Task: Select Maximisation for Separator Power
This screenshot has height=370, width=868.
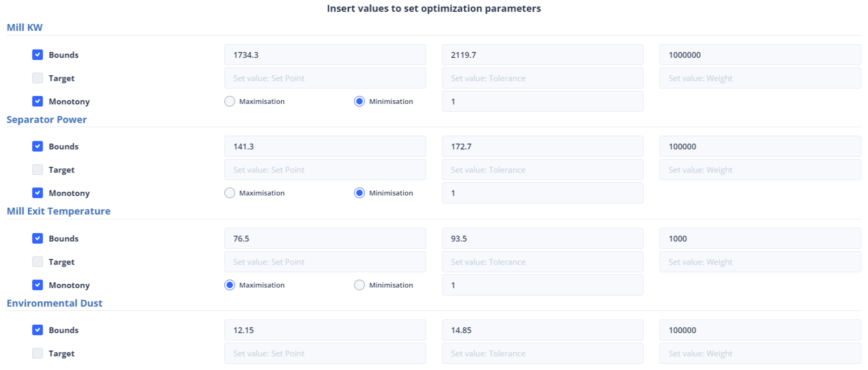Action: click(x=230, y=193)
